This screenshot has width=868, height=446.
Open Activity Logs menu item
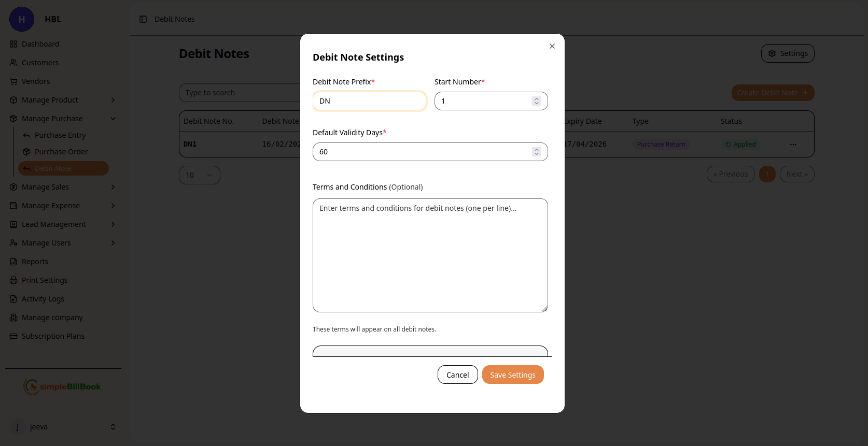(x=43, y=299)
